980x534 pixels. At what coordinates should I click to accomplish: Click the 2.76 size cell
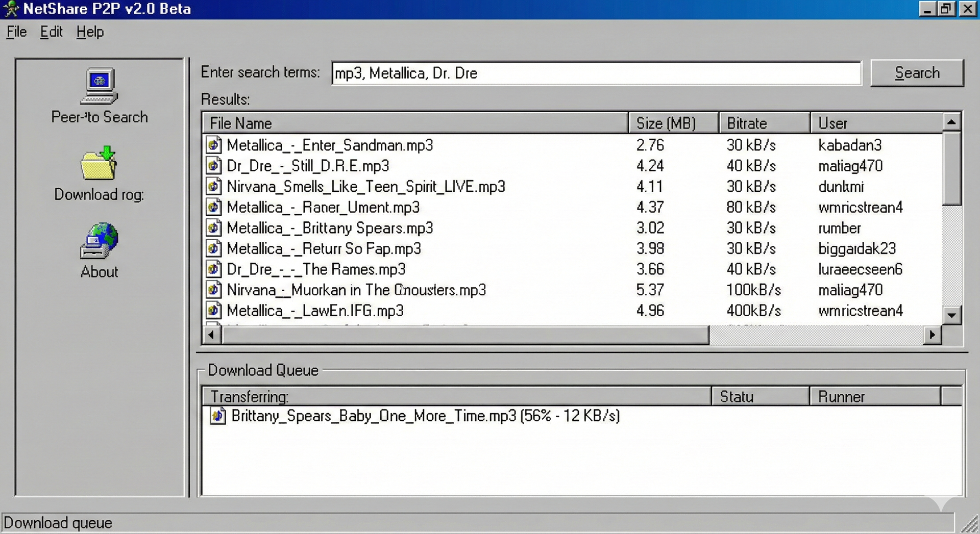(650, 145)
